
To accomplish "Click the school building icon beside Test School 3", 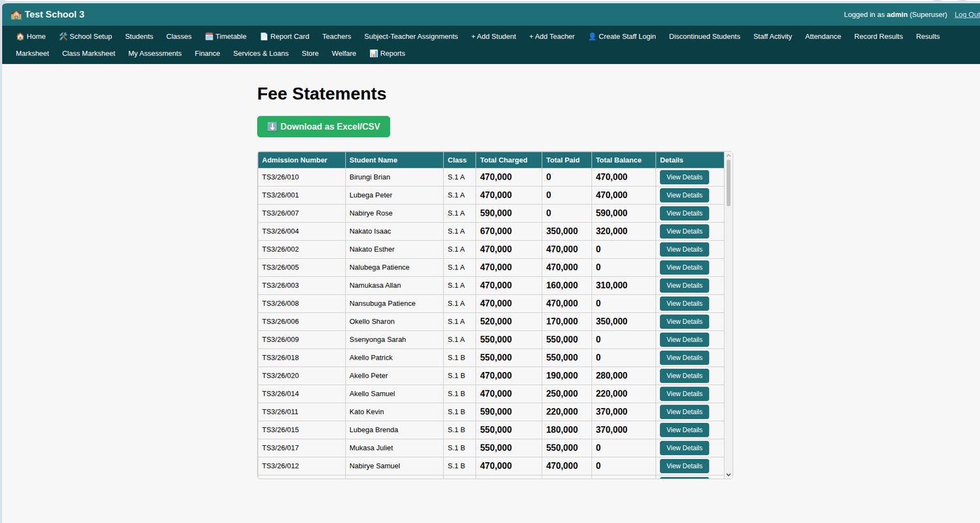I will (16, 14).
